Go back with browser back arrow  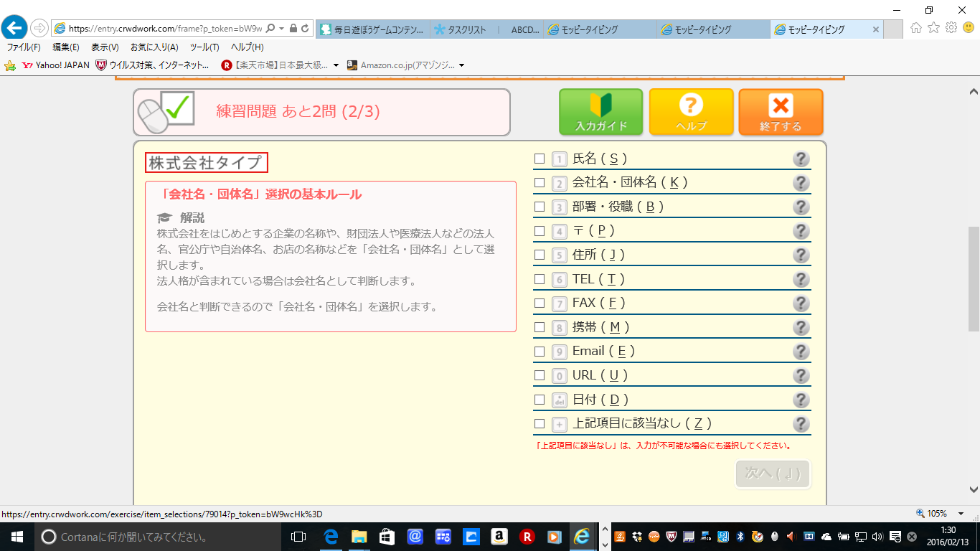pos(14,28)
